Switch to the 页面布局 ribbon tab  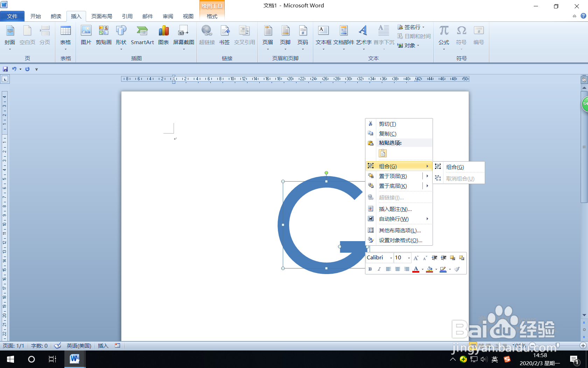[x=101, y=16]
